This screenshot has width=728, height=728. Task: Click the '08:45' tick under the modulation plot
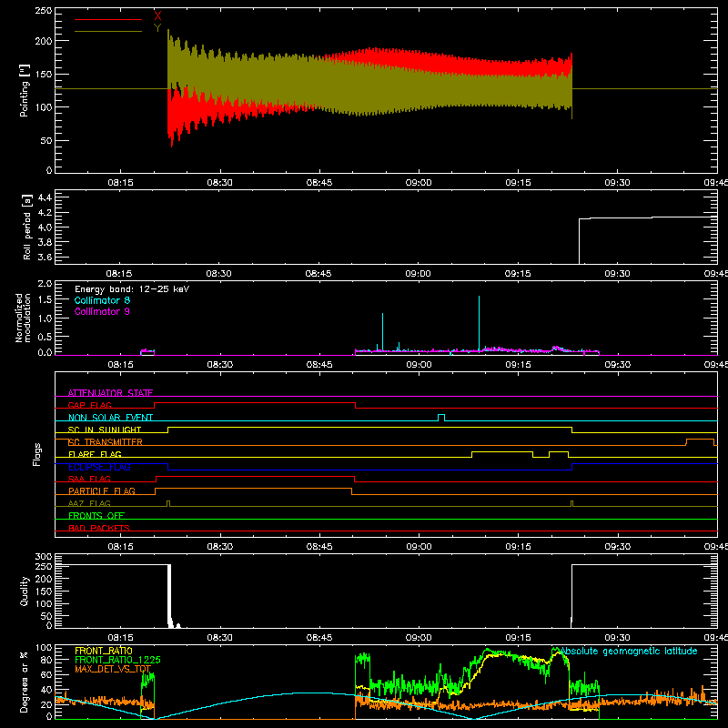point(319,365)
